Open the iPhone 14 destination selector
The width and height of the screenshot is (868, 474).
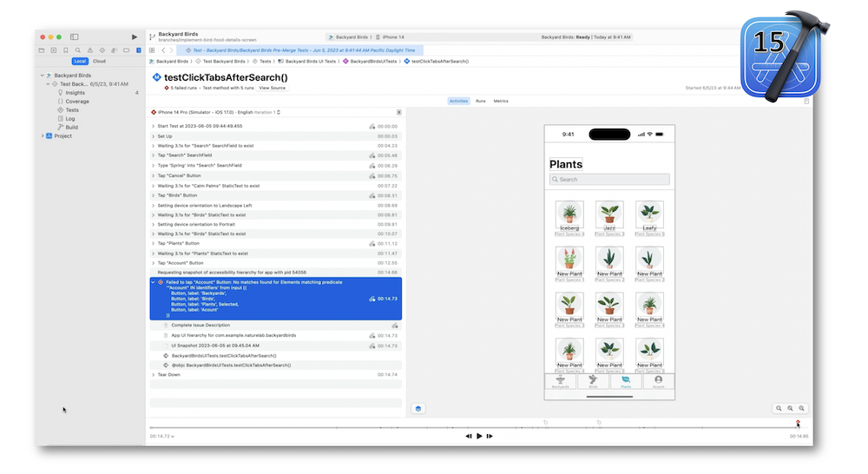tap(391, 37)
